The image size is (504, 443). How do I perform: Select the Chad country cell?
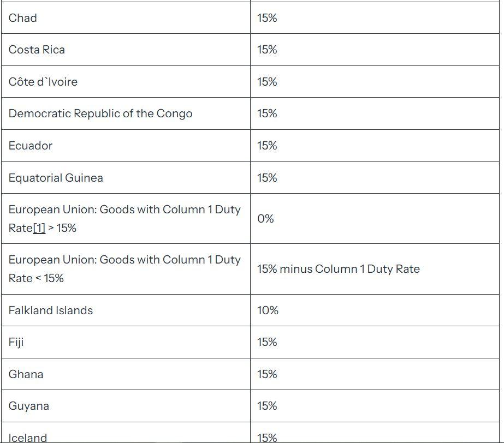(126, 17)
